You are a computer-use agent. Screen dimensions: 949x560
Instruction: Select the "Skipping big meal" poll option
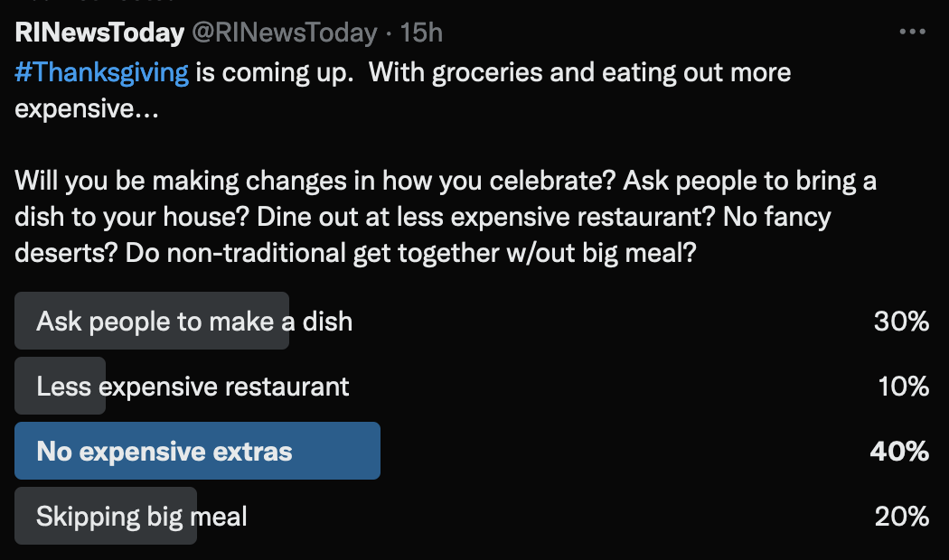point(142,517)
